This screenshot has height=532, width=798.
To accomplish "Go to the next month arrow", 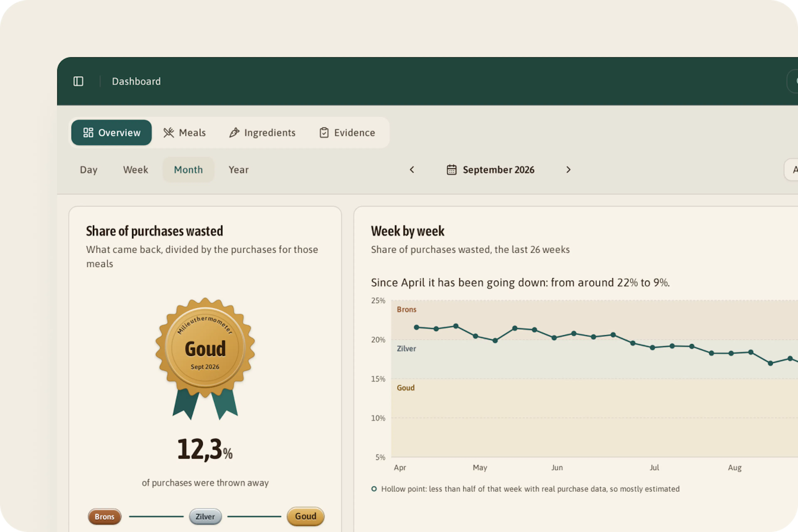I will point(568,170).
